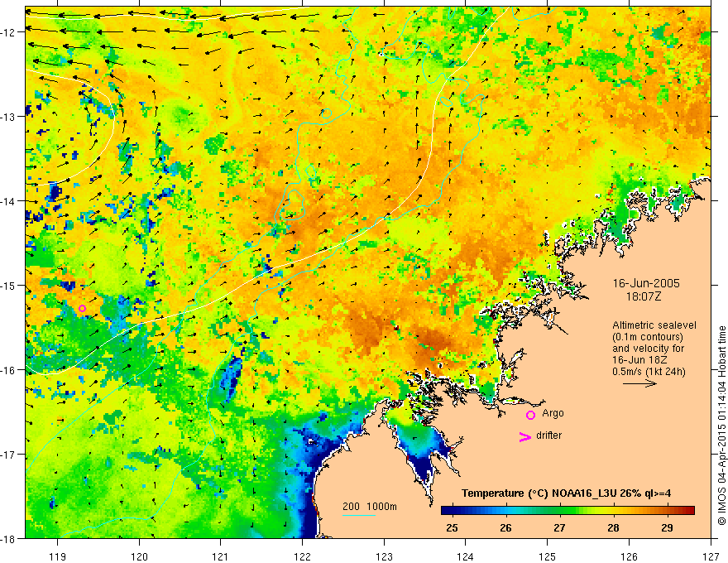Click the longitude axis label '121'

221,556
